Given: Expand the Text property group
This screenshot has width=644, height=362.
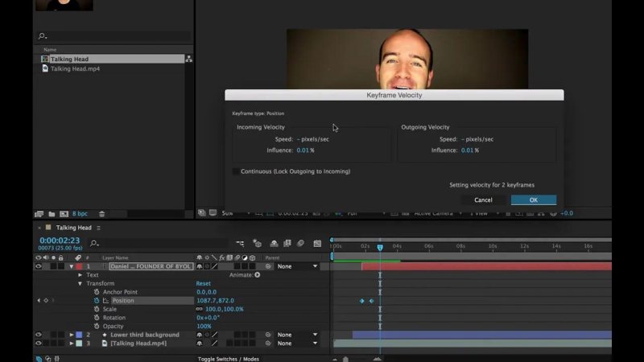Looking at the screenshot, I should (x=80, y=275).
